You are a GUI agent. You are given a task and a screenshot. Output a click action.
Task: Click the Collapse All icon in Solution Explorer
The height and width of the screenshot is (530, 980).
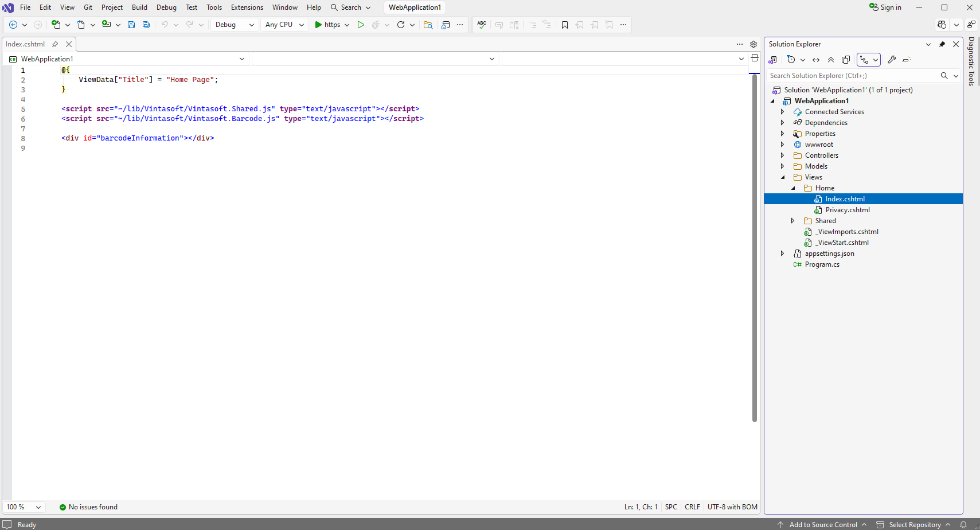coord(831,60)
